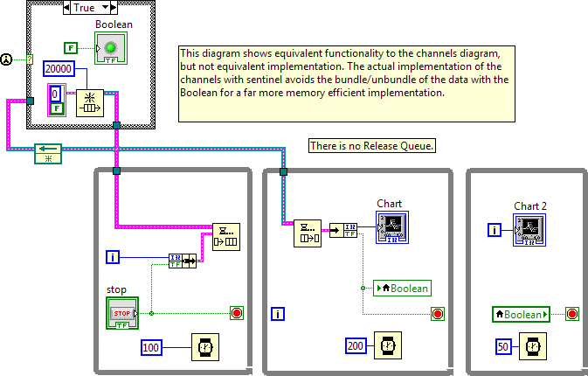Click the False constant wired to Boolean indicator

tap(71, 48)
